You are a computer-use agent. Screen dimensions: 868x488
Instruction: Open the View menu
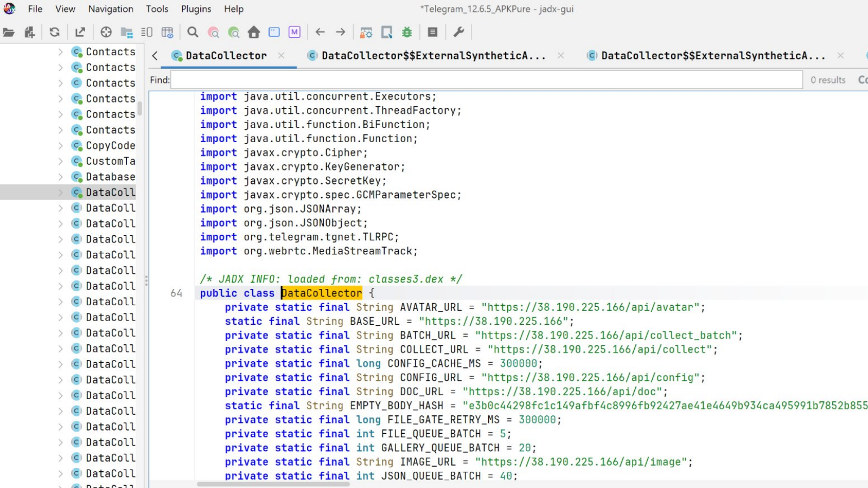pyautogui.click(x=65, y=9)
